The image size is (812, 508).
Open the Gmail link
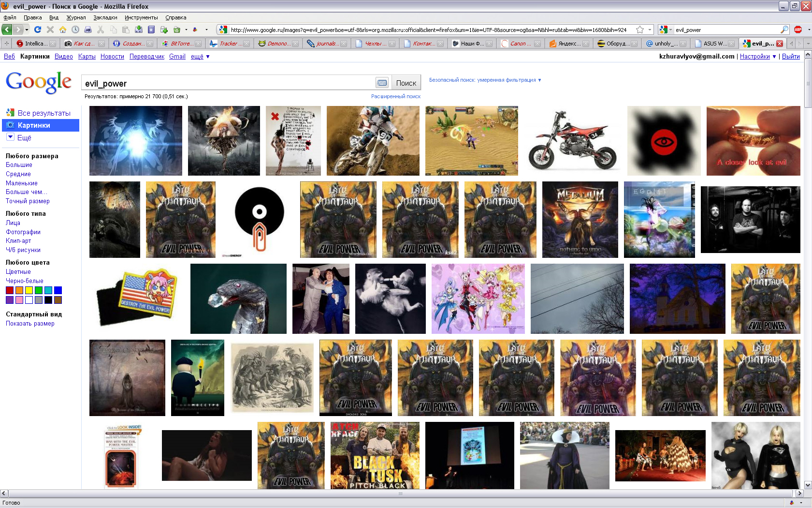[177, 57]
